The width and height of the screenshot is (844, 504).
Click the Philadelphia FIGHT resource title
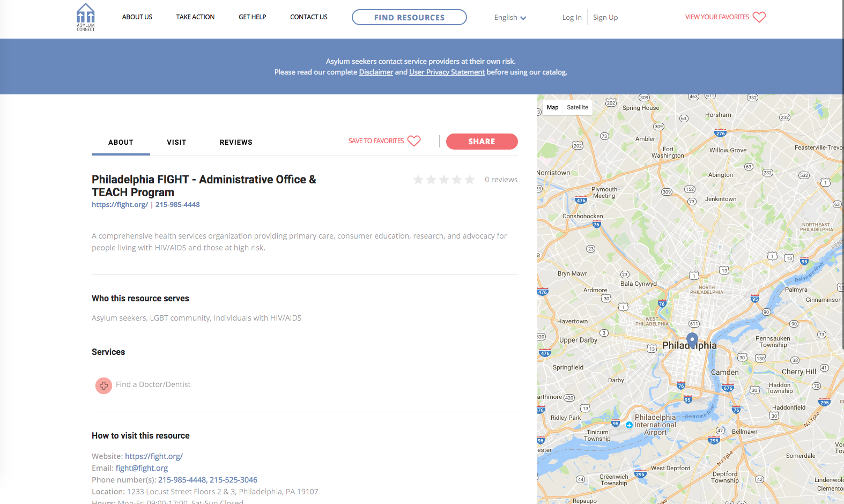(204, 186)
